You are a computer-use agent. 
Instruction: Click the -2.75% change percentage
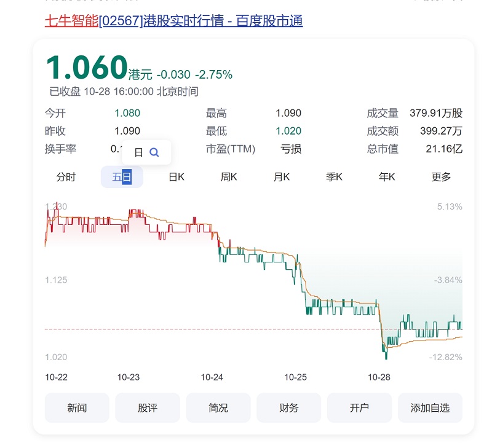click(x=213, y=74)
